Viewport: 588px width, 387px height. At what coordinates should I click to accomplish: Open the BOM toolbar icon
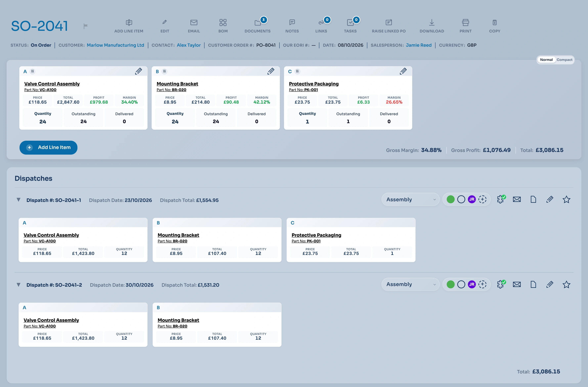223,23
